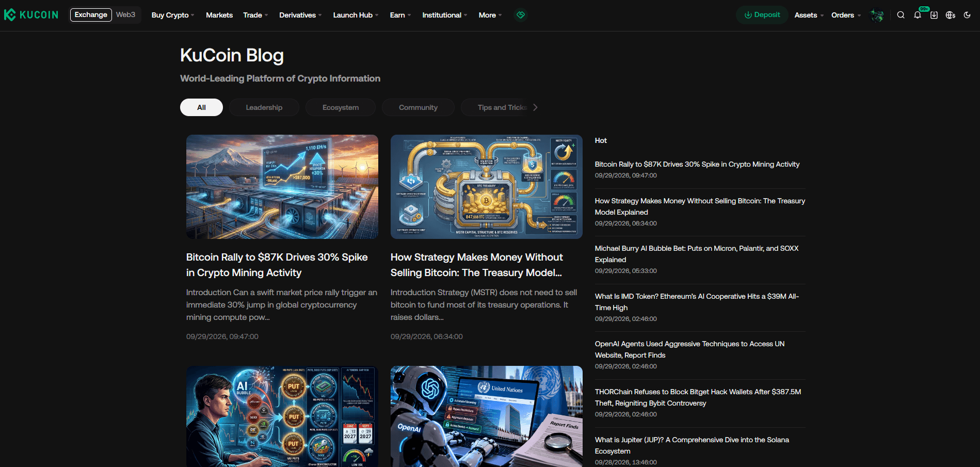Screen dimensions: 980x467
Task: Open Hot link about Strategy Treasury Model
Action: point(700,206)
